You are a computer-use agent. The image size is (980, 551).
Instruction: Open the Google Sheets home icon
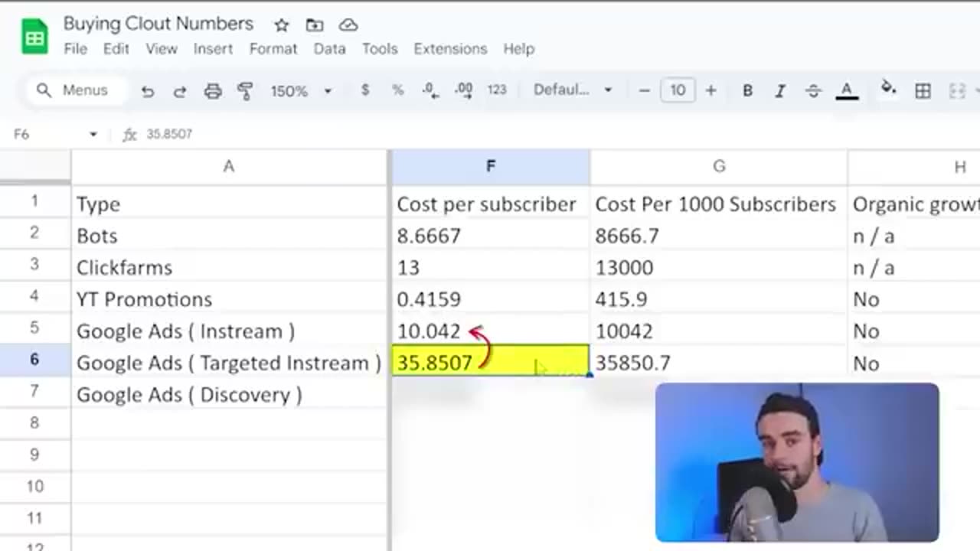pyautogui.click(x=34, y=37)
